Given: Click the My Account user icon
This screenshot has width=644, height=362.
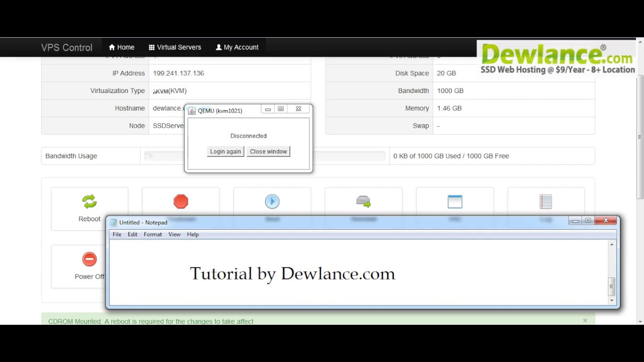Looking at the screenshot, I should (x=219, y=47).
